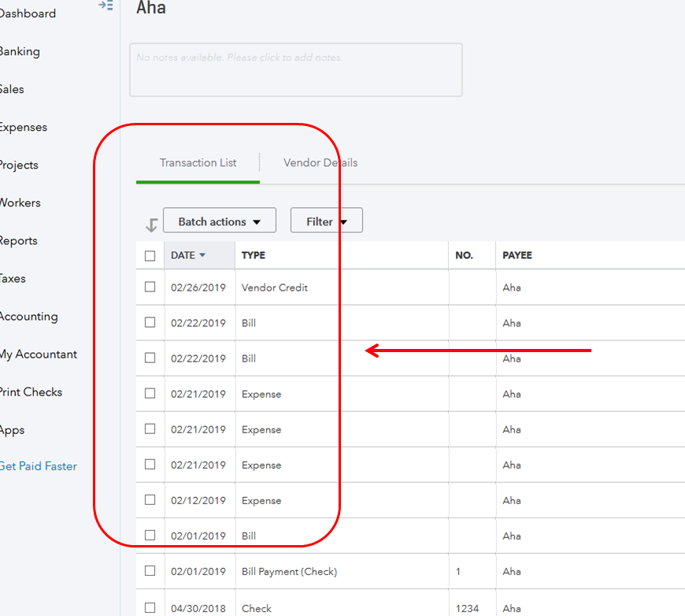Click the TYPE column header
The width and height of the screenshot is (685, 616).
[x=254, y=255]
